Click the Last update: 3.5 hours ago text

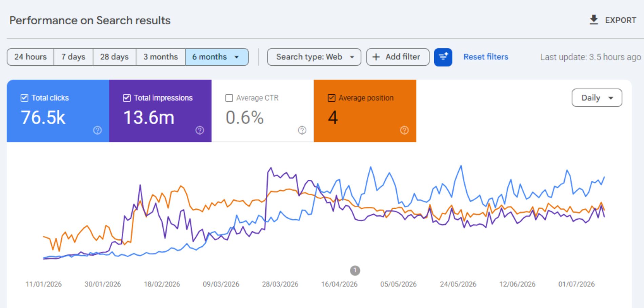pos(590,57)
